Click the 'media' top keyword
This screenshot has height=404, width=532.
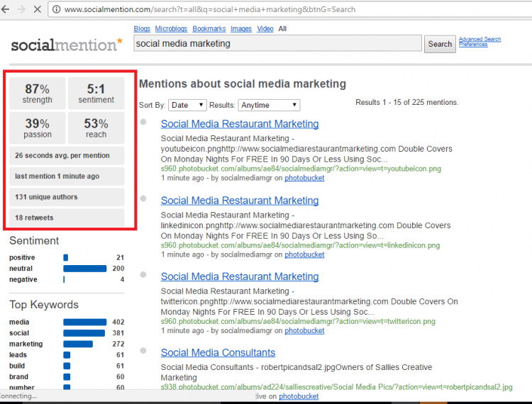point(19,322)
